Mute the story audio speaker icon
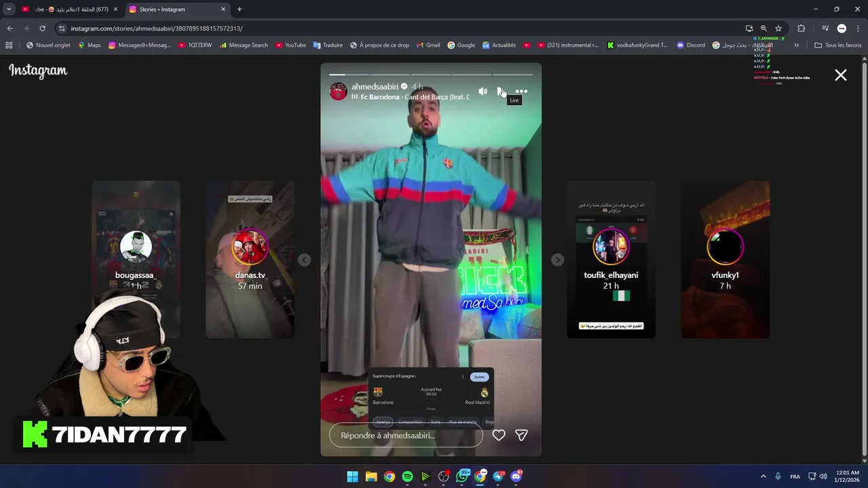This screenshot has width=868, height=488. point(483,91)
